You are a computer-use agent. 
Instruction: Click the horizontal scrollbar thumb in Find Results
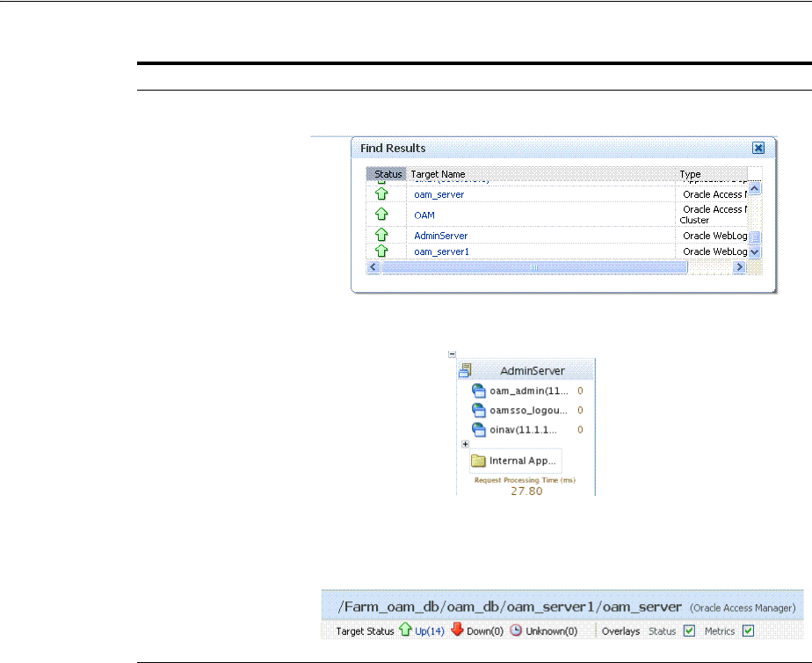534,267
